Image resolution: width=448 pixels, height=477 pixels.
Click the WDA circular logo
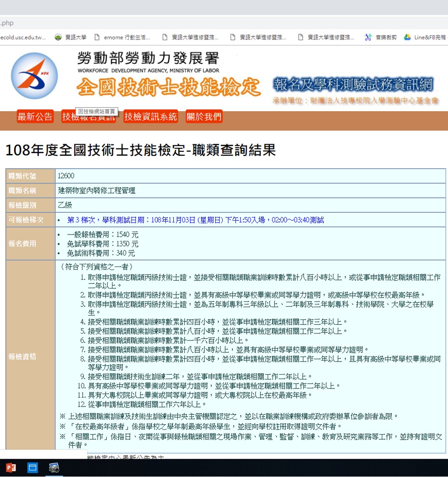coord(34,76)
